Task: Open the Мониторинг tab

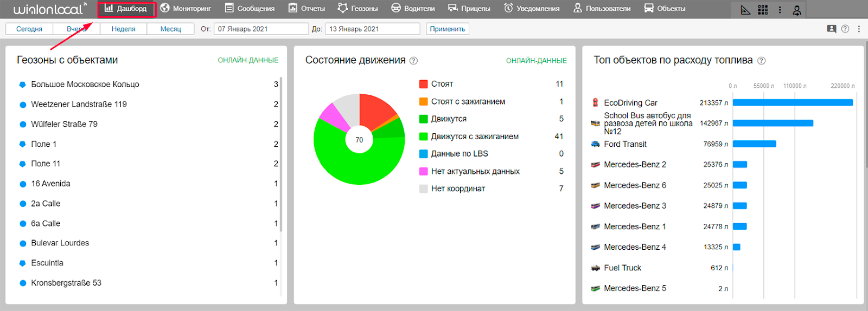Action: click(x=186, y=9)
